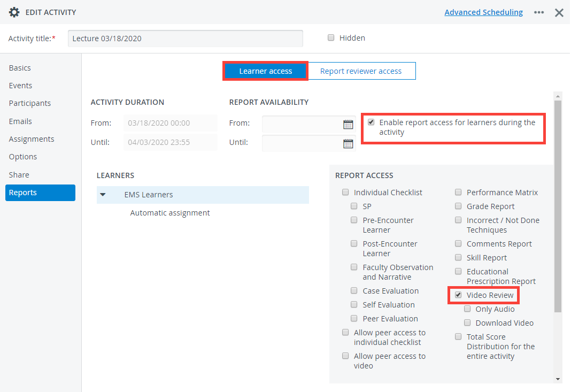Select Automatic assignment under EMS Learners
This screenshot has height=392, width=571.
(x=169, y=213)
